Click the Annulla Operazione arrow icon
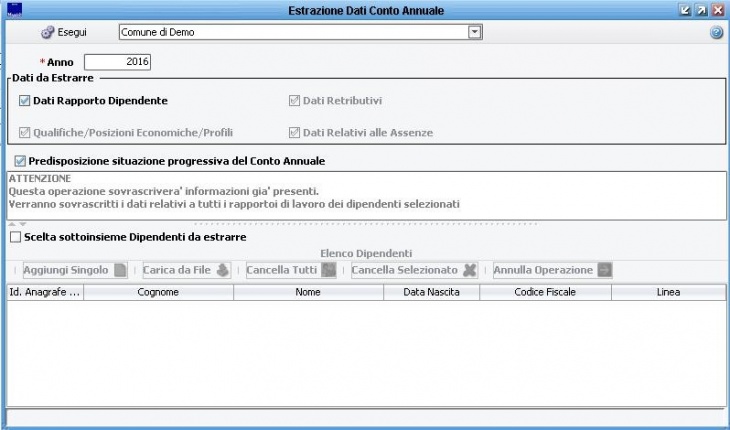 tap(605, 270)
